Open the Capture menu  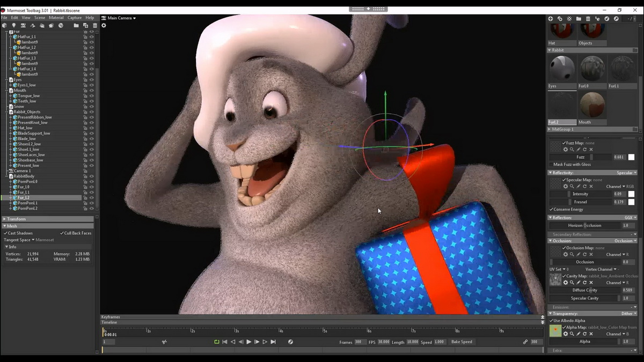click(x=75, y=18)
